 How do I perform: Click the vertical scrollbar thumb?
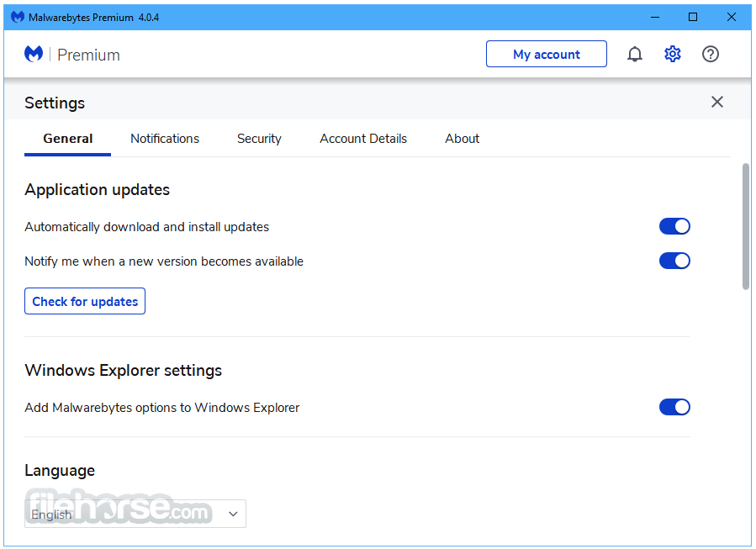pyautogui.click(x=746, y=226)
